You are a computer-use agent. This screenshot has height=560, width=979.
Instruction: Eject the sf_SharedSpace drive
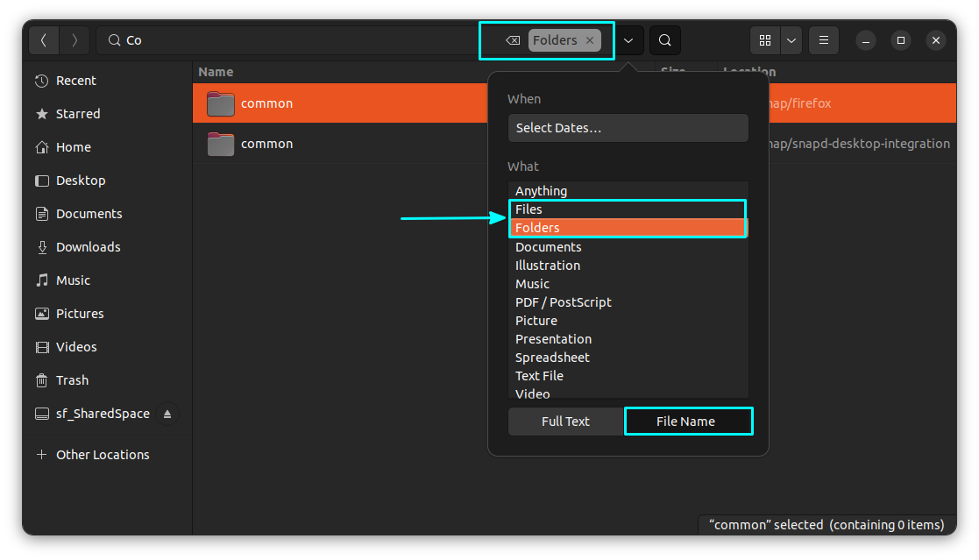[167, 413]
